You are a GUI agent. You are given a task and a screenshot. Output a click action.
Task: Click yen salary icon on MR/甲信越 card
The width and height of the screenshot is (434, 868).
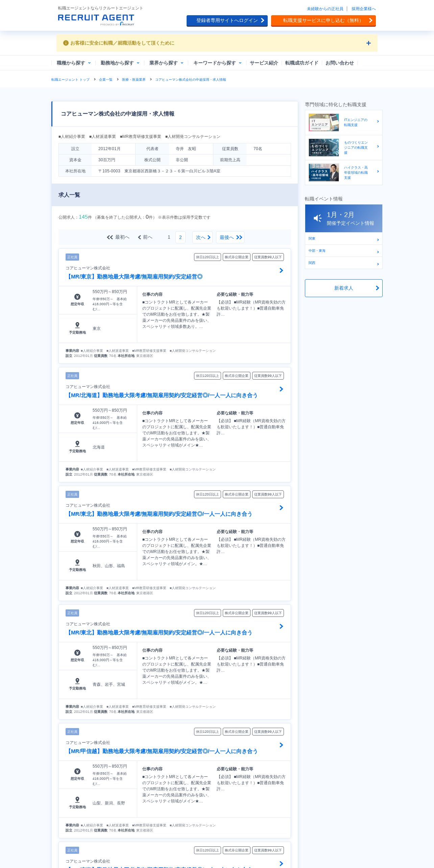click(x=77, y=771)
